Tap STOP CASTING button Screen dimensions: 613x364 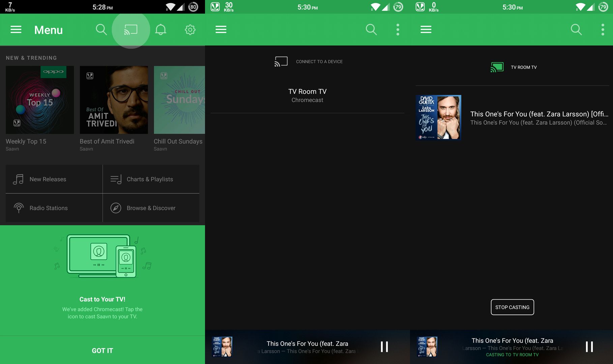[512, 307]
